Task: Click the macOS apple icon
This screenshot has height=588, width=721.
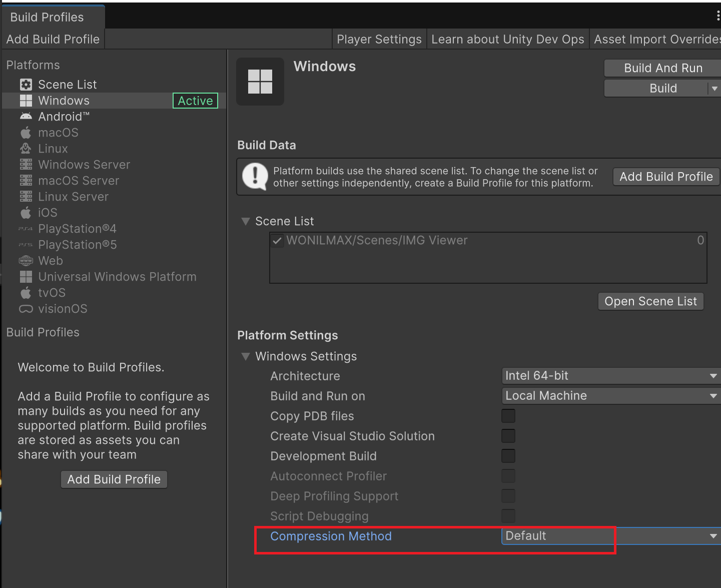Action: tap(26, 133)
